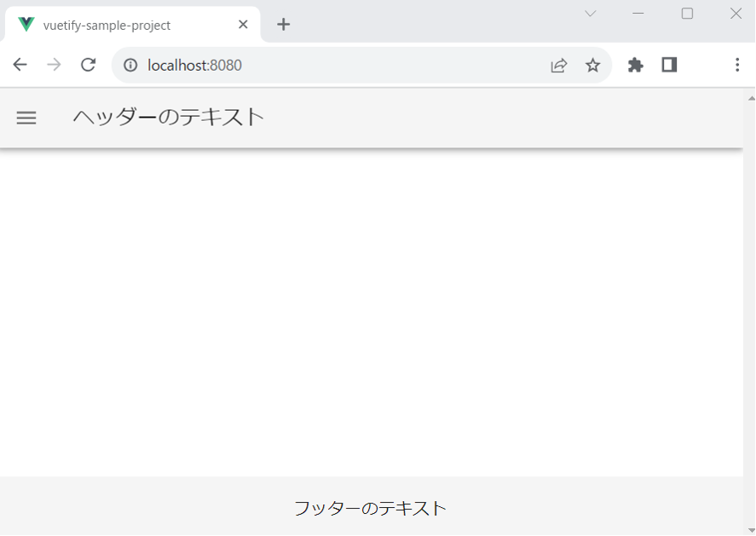Close the vuetify-sample-project tab
The image size is (756, 536).
pyautogui.click(x=243, y=24)
